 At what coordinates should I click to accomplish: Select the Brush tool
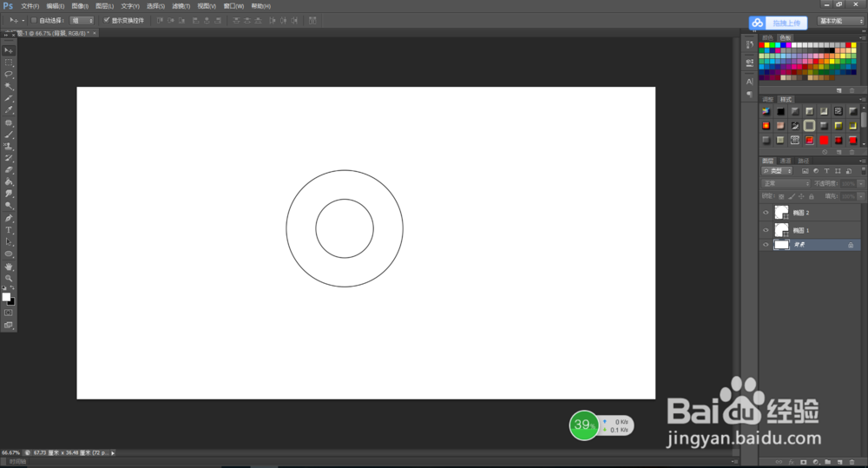point(9,135)
